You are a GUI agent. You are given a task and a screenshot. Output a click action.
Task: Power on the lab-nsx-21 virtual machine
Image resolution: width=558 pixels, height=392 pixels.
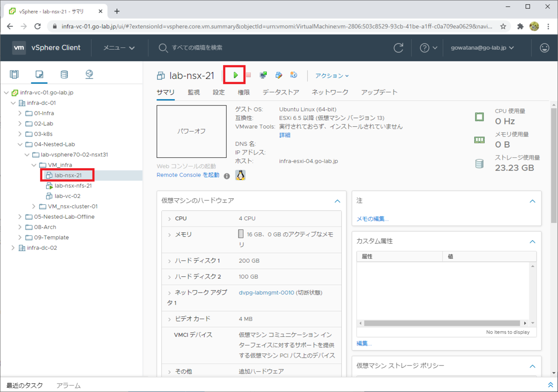(x=235, y=74)
